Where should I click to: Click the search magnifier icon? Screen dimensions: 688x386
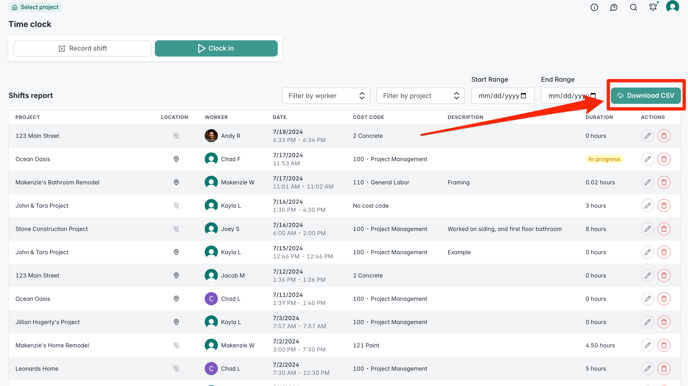[x=634, y=7]
